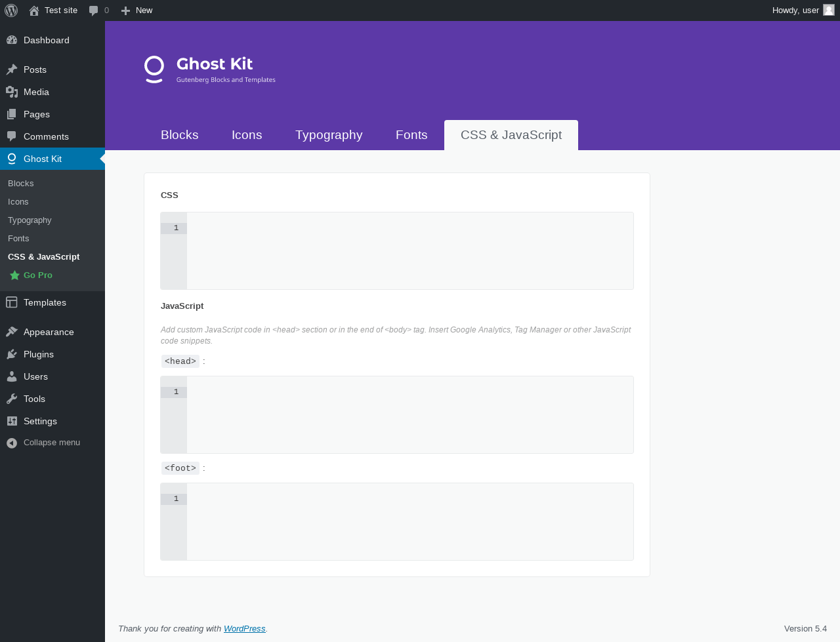Open Templates menu item
The height and width of the screenshot is (642, 840).
pyautogui.click(x=52, y=302)
